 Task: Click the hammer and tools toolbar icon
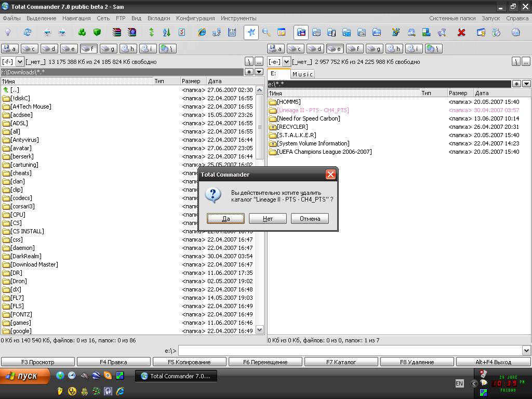tap(395, 33)
